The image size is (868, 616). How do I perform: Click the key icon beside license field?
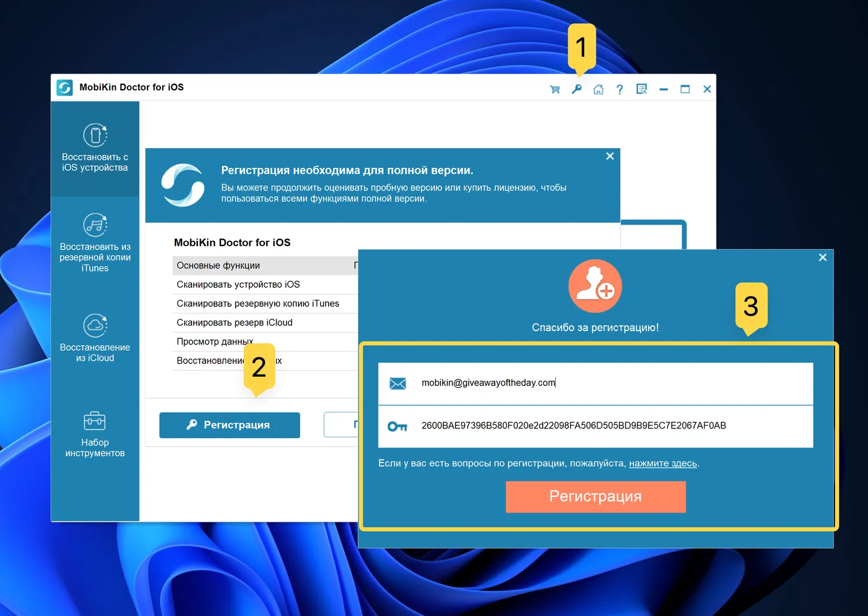[x=398, y=427]
